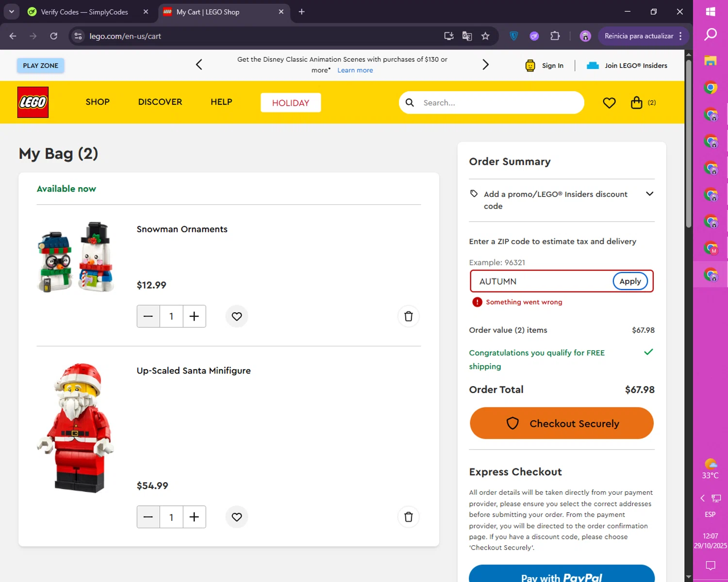
Task: Reload the LEGO cart page
Action: tap(54, 36)
